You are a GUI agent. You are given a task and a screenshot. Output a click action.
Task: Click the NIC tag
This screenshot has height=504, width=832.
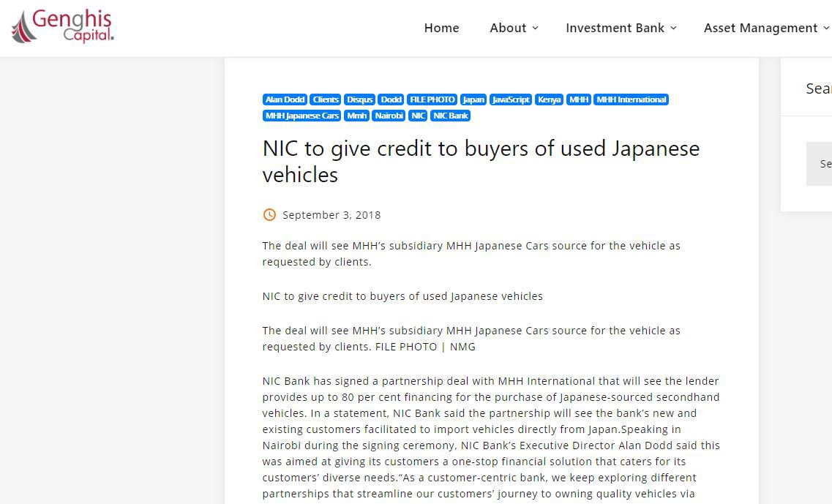[418, 116]
